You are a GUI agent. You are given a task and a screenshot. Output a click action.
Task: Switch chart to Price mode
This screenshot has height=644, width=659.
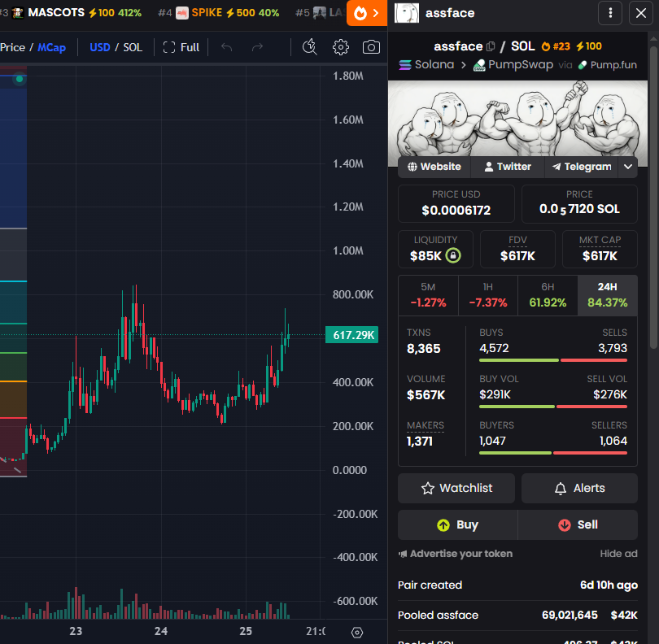click(x=12, y=47)
